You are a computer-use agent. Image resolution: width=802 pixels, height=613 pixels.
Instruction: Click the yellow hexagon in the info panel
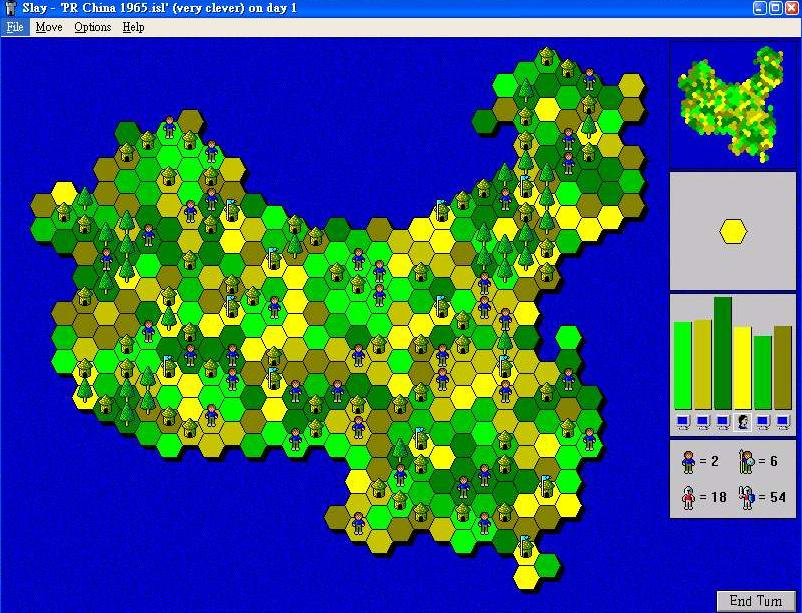pyautogui.click(x=733, y=232)
